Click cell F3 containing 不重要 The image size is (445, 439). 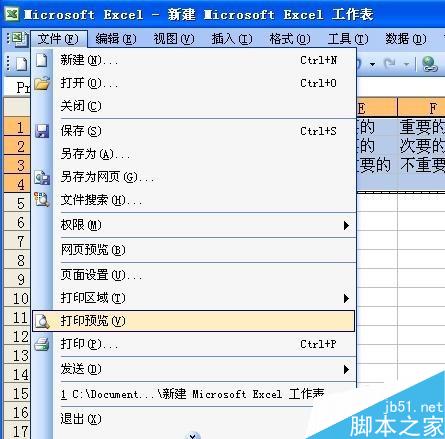point(421,165)
